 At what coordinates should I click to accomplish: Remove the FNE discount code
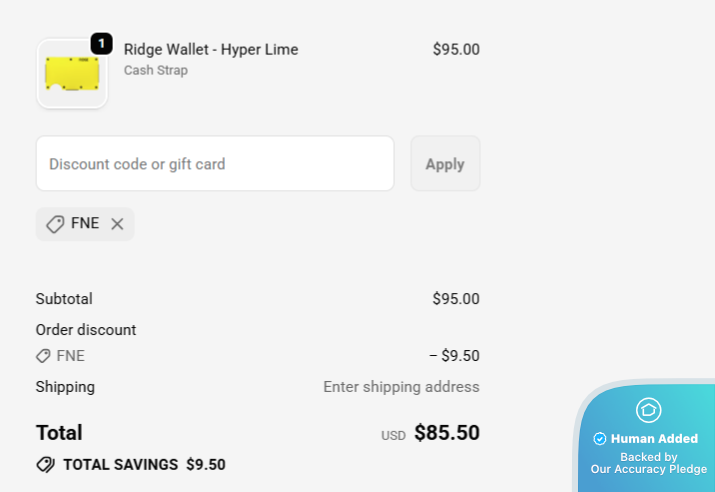pyautogui.click(x=117, y=224)
